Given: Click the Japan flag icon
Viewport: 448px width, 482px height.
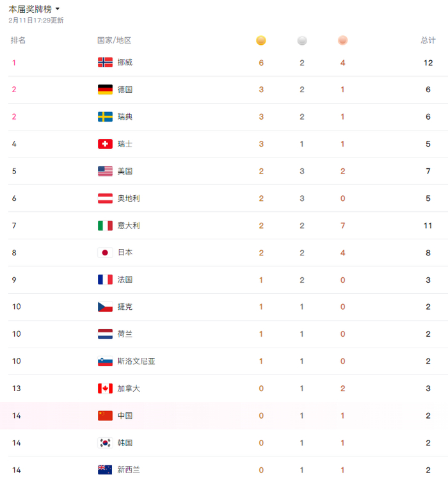Looking at the screenshot, I should (105, 252).
